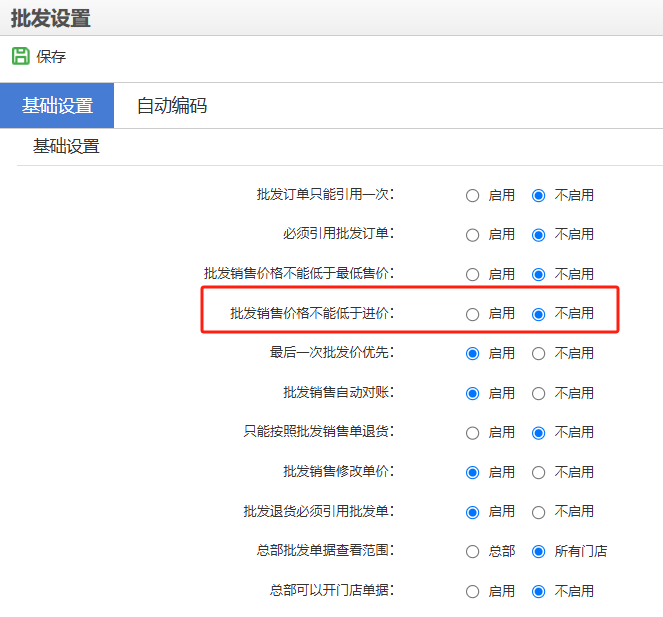The width and height of the screenshot is (663, 617).
Task: Click the 保存 button label
Action: click(51, 56)
